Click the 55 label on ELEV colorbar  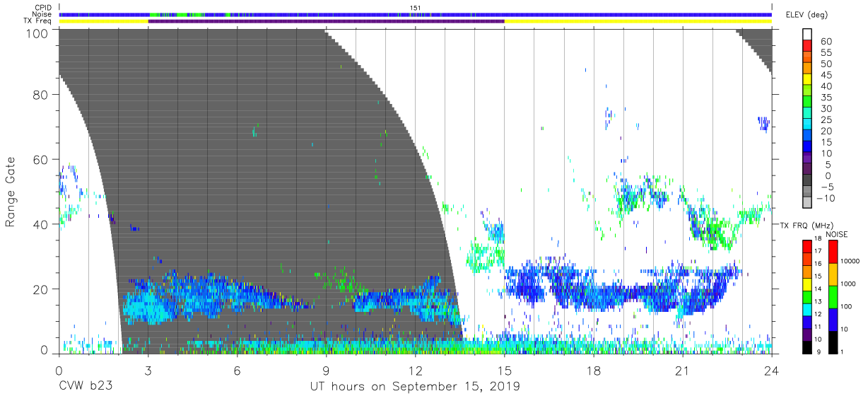point(826,53)
